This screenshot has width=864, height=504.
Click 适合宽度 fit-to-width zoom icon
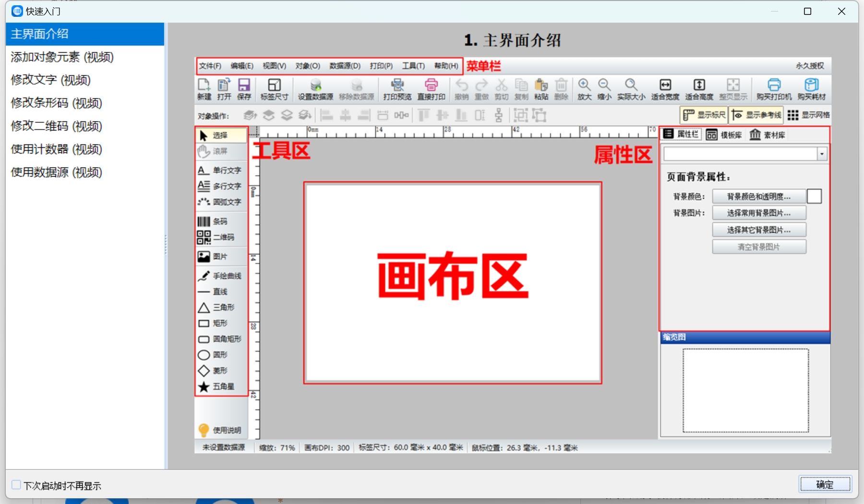coord(665,89)
